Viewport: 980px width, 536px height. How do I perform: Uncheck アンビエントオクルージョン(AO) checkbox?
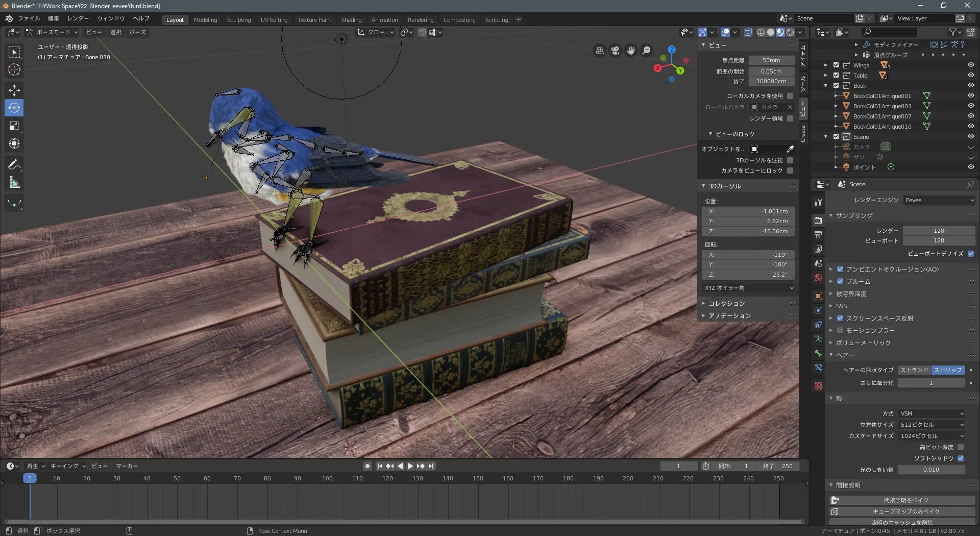(x=840, y=269)
